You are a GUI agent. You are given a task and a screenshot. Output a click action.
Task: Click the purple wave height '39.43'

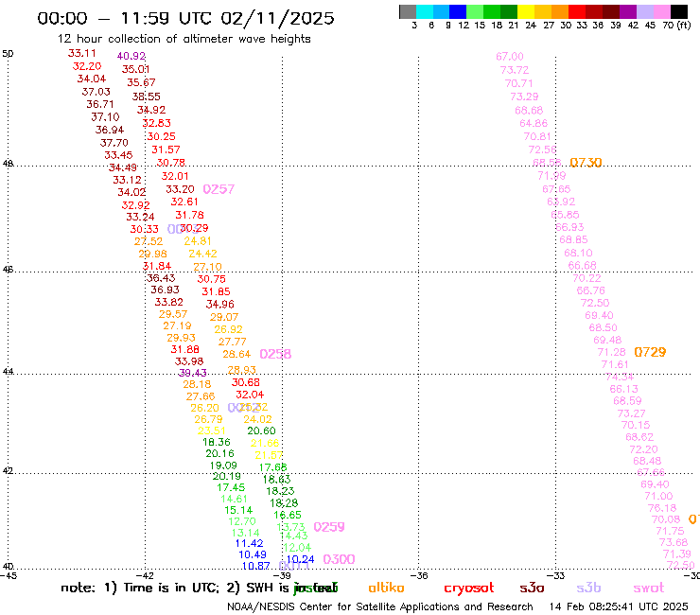192,373
